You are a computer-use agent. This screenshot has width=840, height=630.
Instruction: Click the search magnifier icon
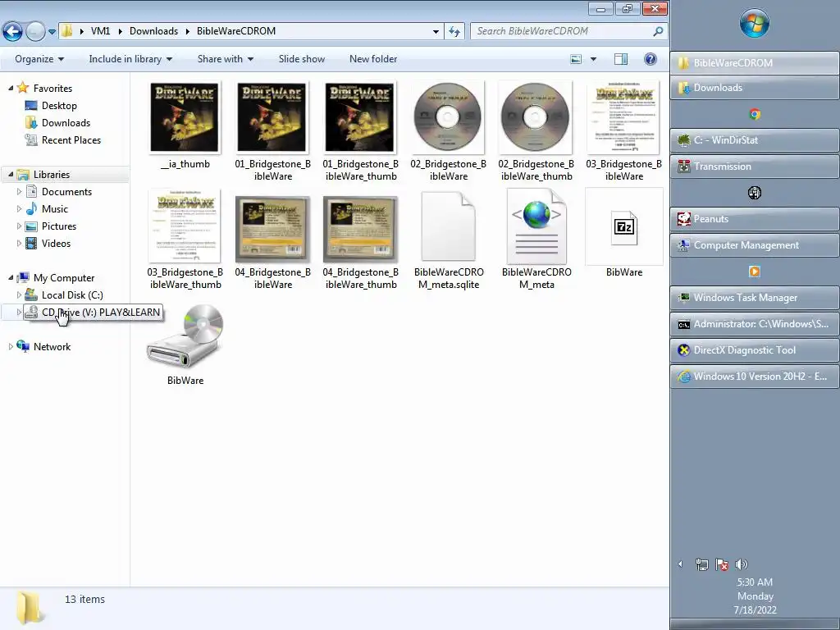(x=658, y=31)
